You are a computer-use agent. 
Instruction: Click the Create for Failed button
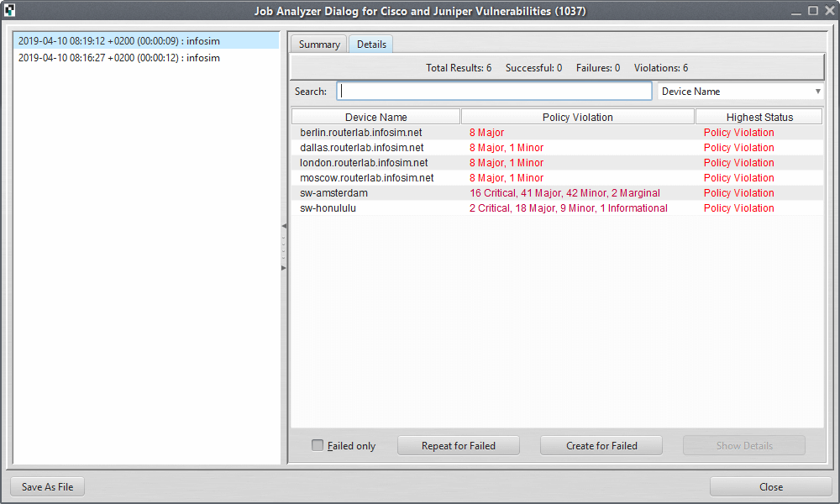point(601,445)
